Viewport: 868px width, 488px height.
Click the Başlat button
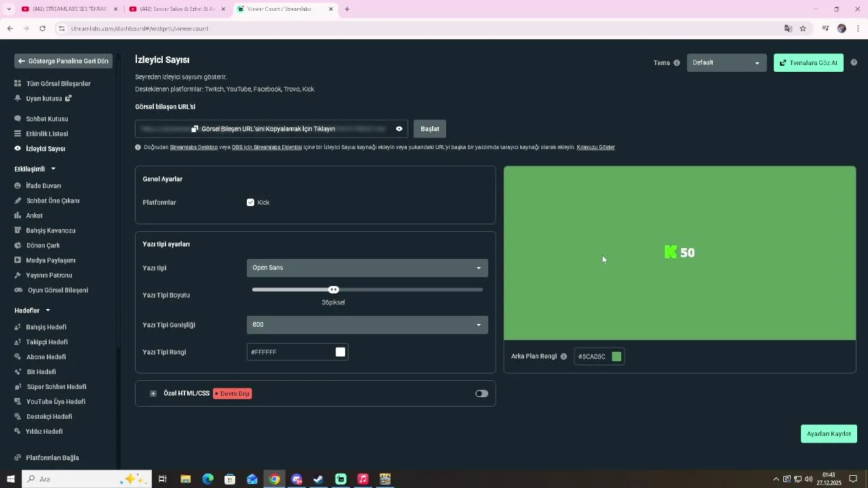click(x=430, y=129)
